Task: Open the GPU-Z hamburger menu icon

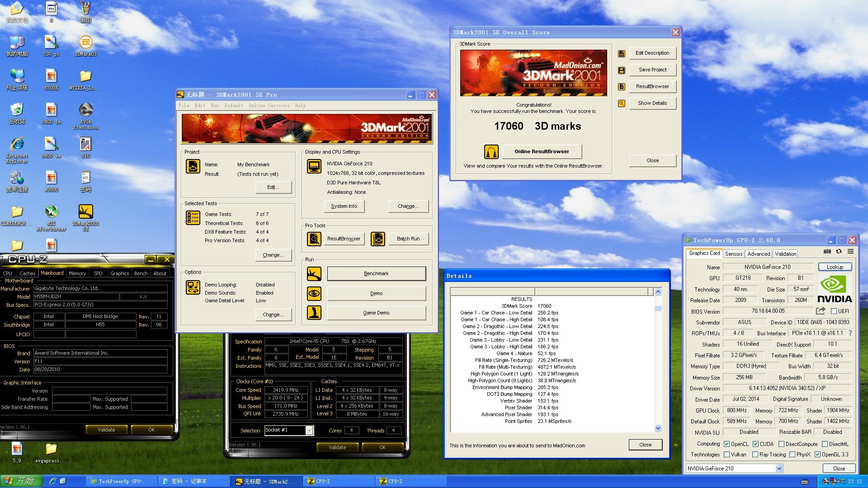Action: (x=850, y=252)
